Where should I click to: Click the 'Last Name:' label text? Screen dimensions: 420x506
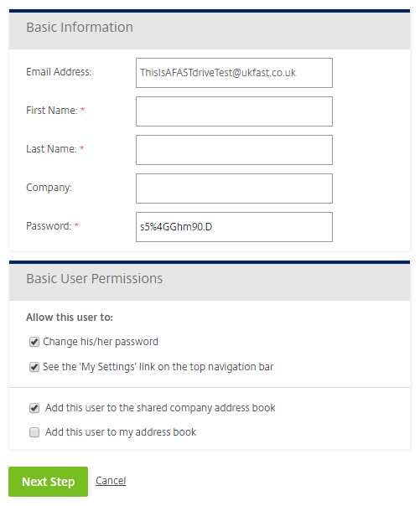pos(51,149)
